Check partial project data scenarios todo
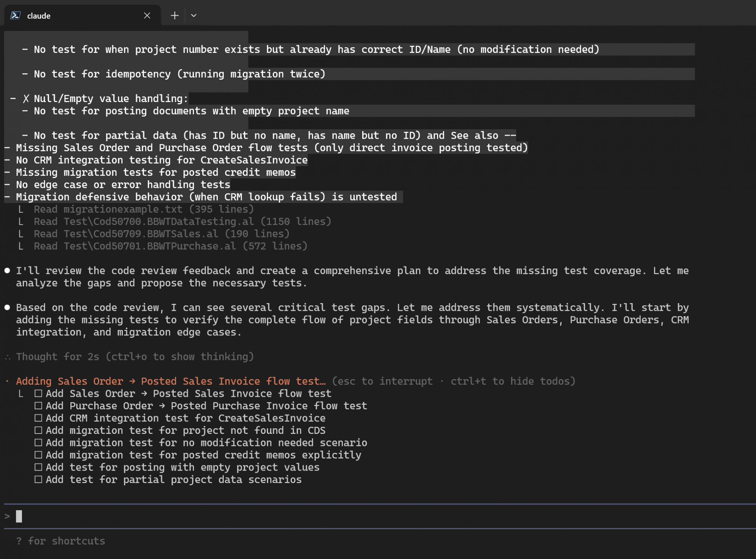Screen dimensions: 756x559 click(x=38, y=480)
